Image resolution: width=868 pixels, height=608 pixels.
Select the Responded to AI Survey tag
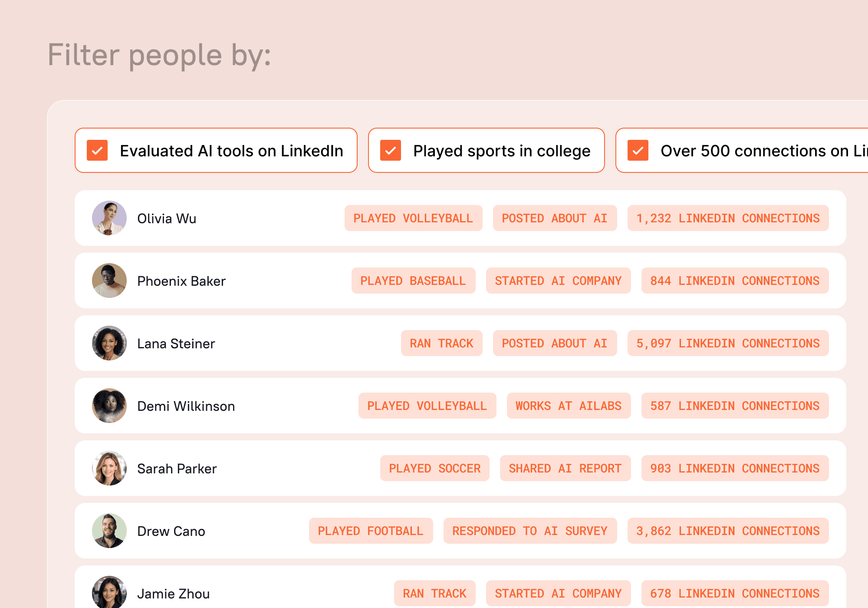click(530, 531)
